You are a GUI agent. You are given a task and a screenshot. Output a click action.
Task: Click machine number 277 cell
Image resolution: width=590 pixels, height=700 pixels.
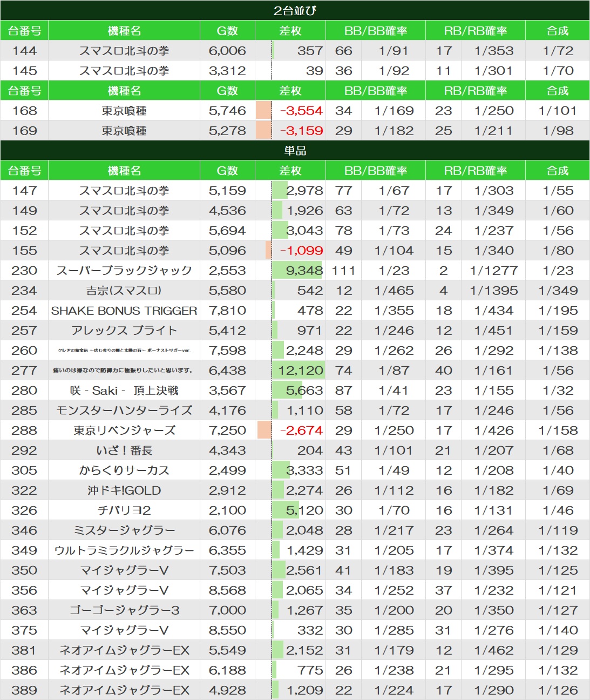(x=24, y=371)
